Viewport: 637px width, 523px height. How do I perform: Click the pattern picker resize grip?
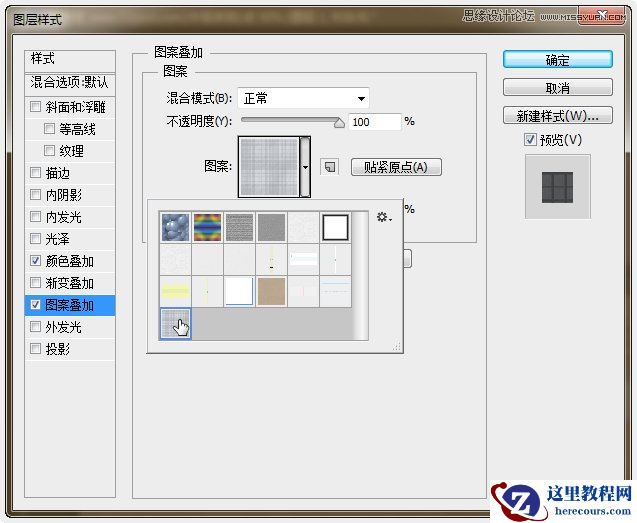tap(396, 346)
